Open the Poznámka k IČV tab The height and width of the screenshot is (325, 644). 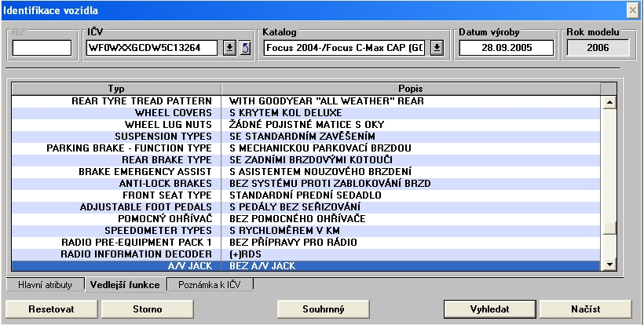click(210, 285)
